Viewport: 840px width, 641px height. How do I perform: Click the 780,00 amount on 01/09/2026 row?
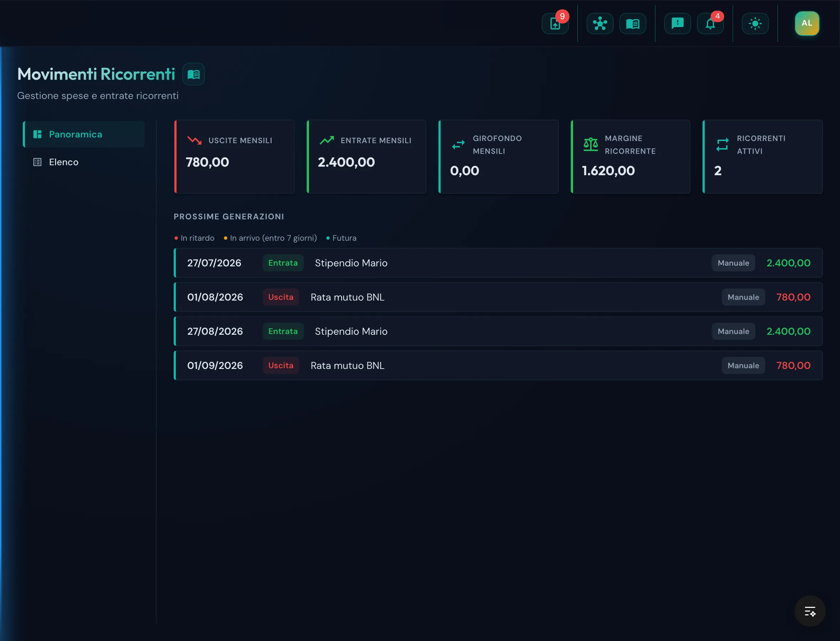tap(793, 365)
